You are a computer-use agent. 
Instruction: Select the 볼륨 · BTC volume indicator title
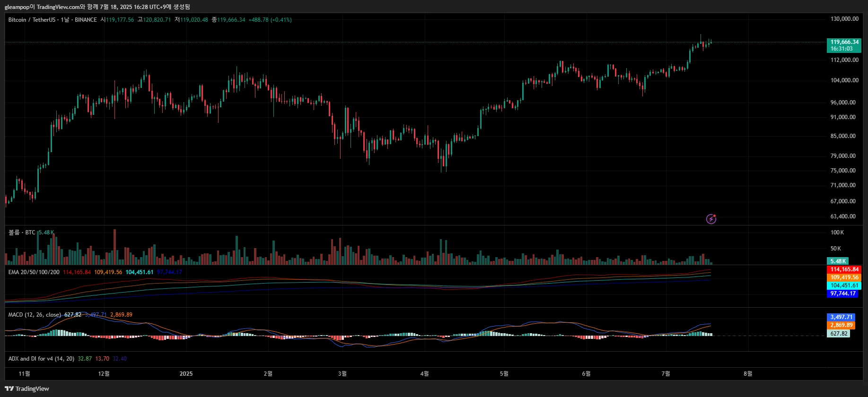[22, 233]
